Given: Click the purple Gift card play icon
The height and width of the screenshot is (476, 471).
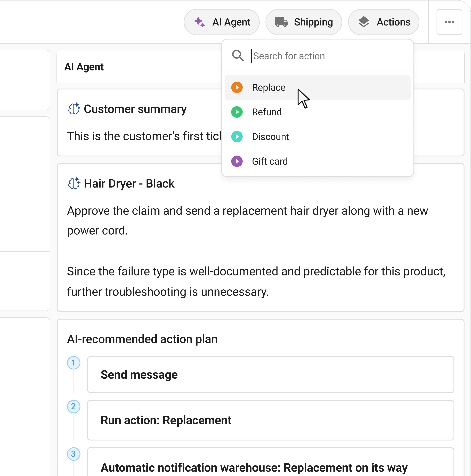Looking at the screenshot, I should pyautogui.click(x=237, y=161).
